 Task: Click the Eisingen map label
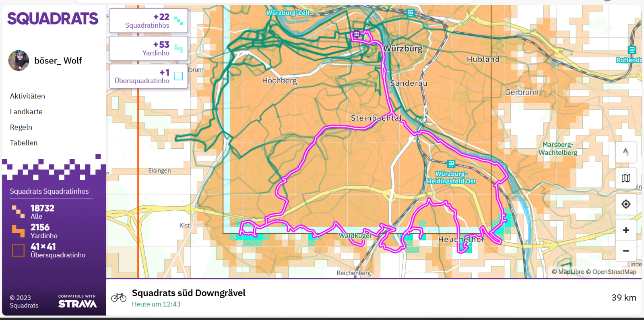click(159, 171)
